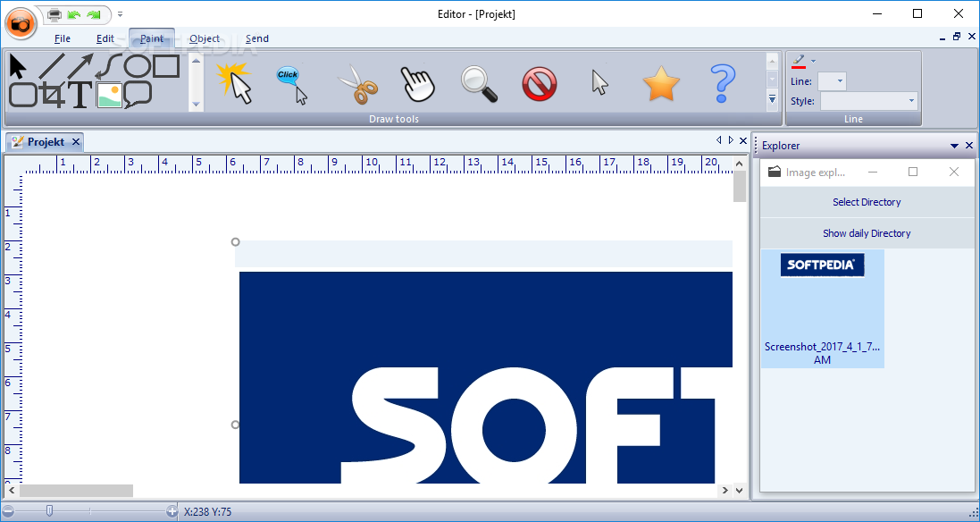Insert the magnifying glass stamp

[x=479, y=84]
